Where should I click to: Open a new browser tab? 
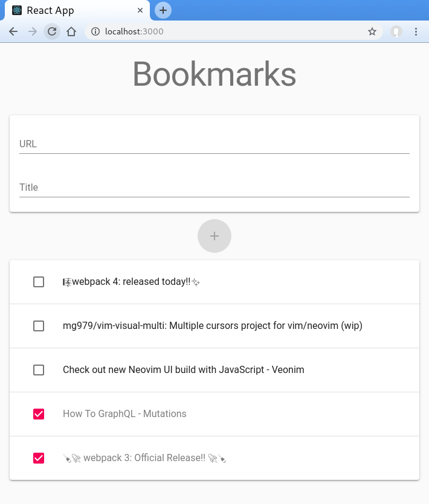[163, 10]
